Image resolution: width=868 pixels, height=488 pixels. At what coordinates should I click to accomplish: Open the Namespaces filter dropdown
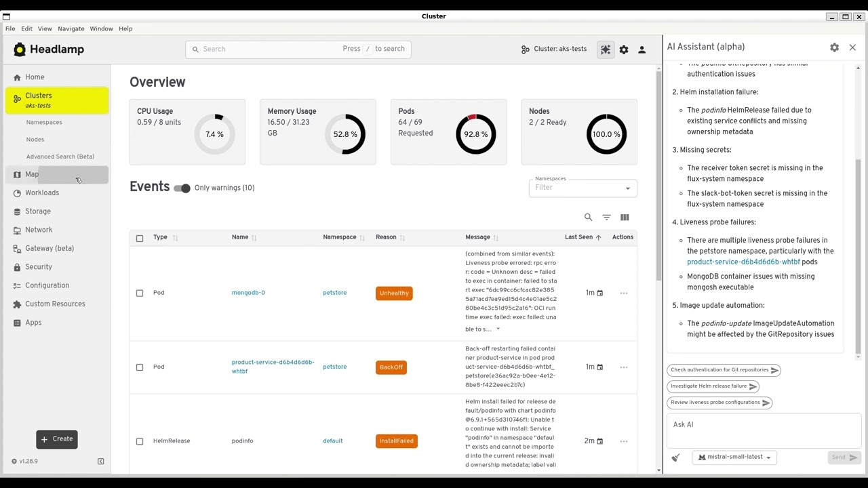tap(583, 188)
